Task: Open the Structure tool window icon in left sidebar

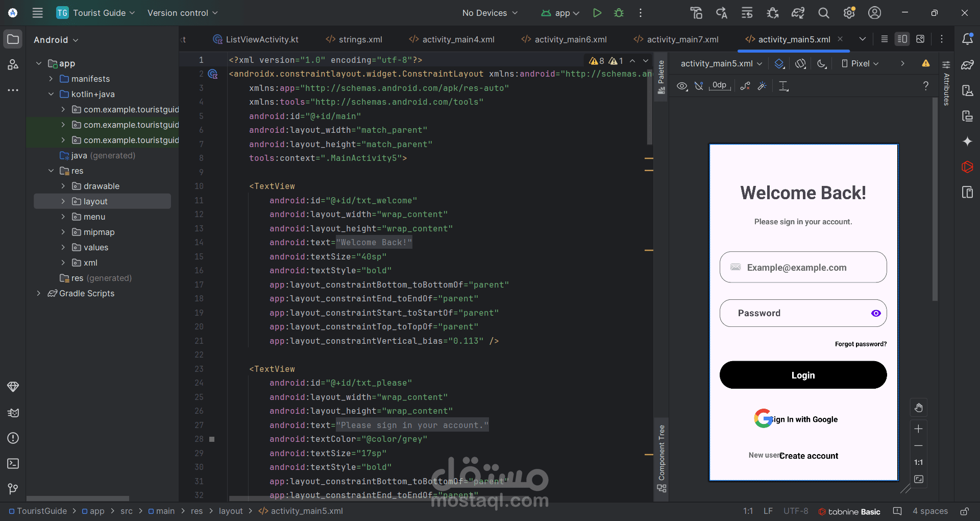Action: 13,64
